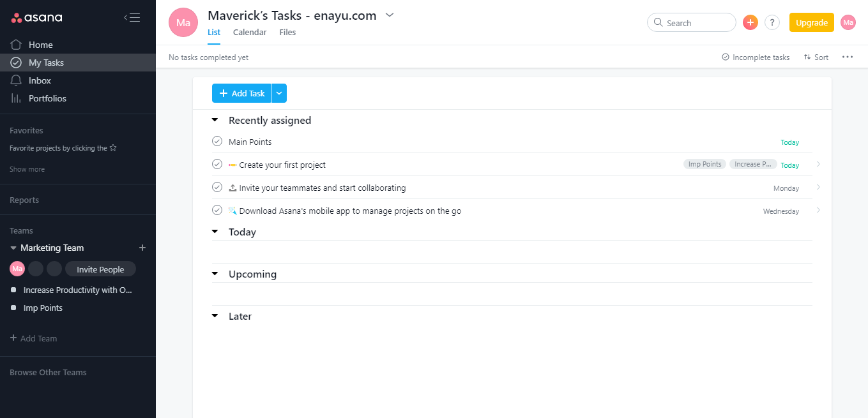
Task: Switch to the Calendar tab
Action: pos(250,32)
